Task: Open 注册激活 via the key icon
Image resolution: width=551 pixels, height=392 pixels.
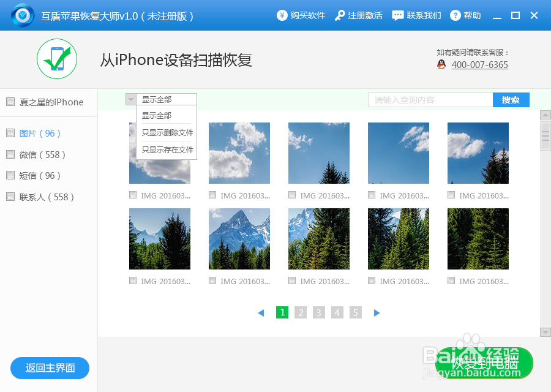Action: coord(338,15)
